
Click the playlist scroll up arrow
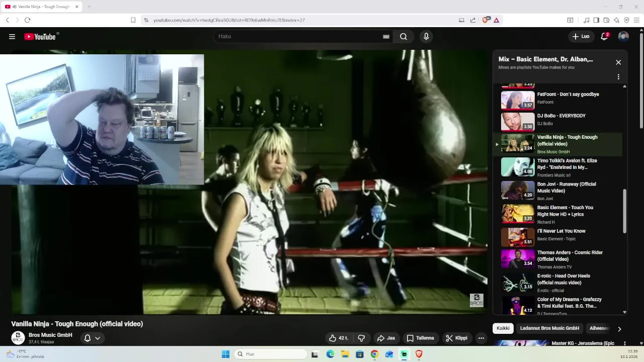[625, 86]
